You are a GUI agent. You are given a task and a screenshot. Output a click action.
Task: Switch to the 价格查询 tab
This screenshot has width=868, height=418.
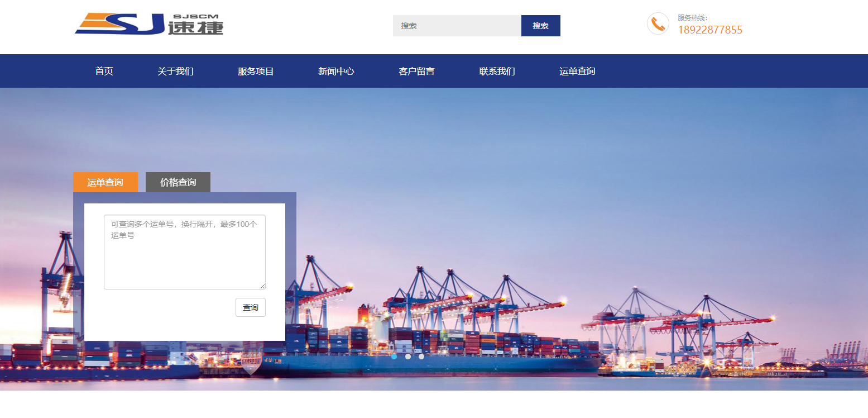[x=178, y=182]
